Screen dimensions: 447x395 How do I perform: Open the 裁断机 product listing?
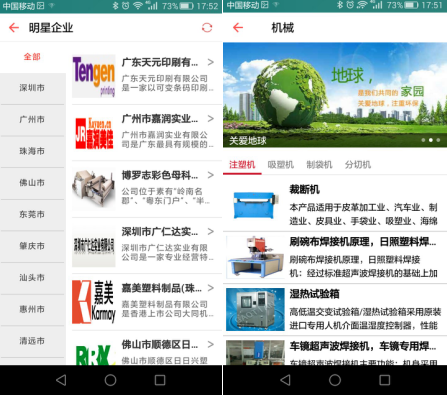point(335,203)
